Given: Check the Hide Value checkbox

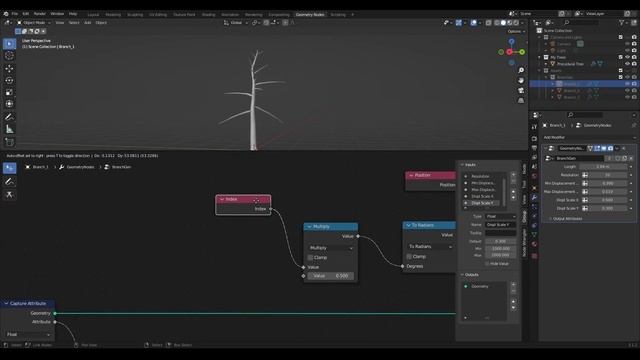Looking at the screenshot, I should coord(487,264).
